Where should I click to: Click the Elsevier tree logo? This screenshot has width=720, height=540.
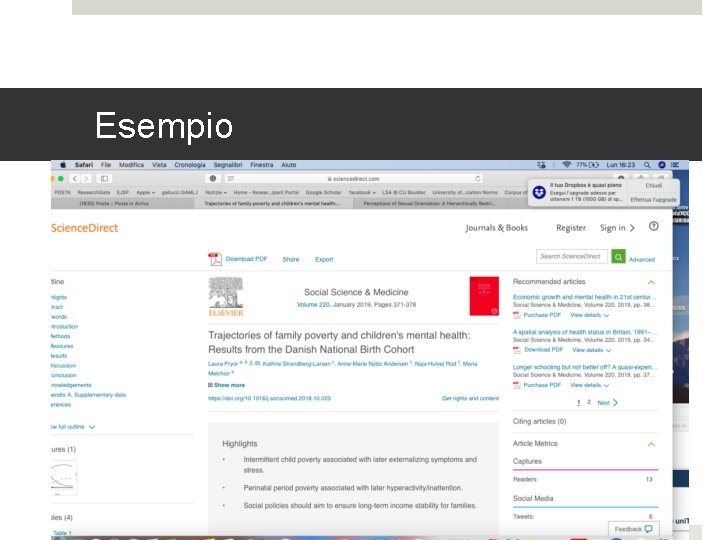[226, 297]
